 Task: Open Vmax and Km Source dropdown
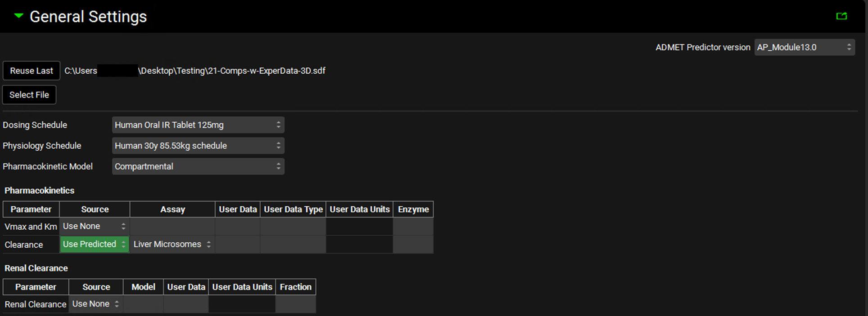pos(94,227)
